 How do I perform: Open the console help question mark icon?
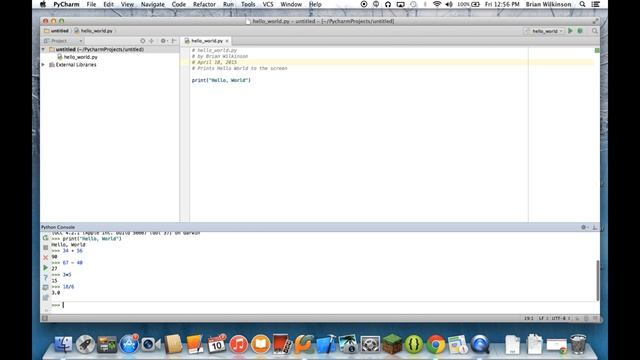[45, 278]
